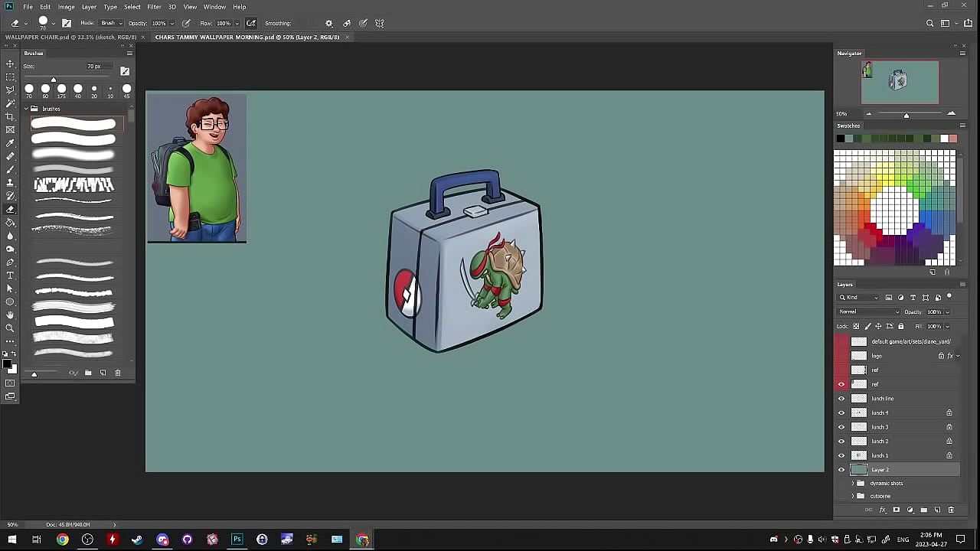Hide the lunch line layer
980x551 pixels.
coord(841,399)
